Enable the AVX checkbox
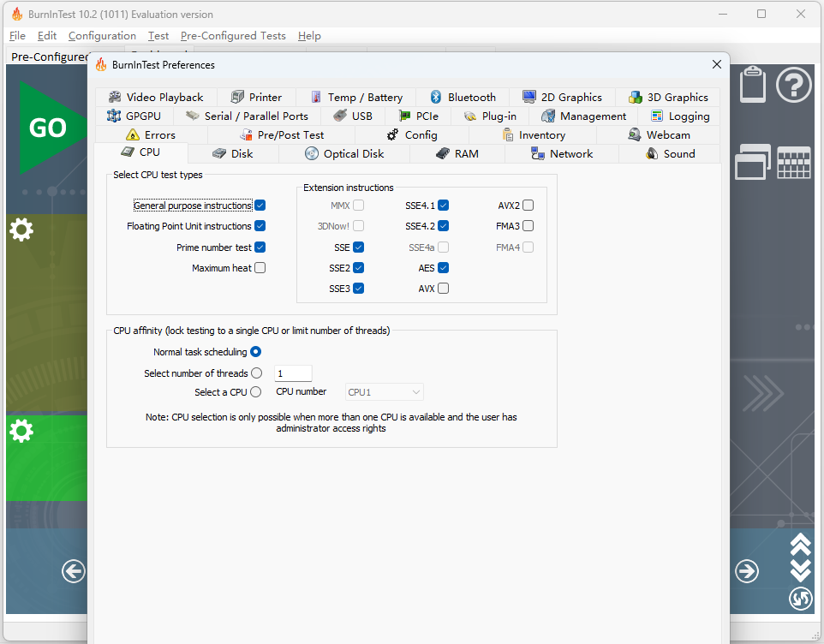The width and height of the screenshot is (824, 644). click(444, 289)
